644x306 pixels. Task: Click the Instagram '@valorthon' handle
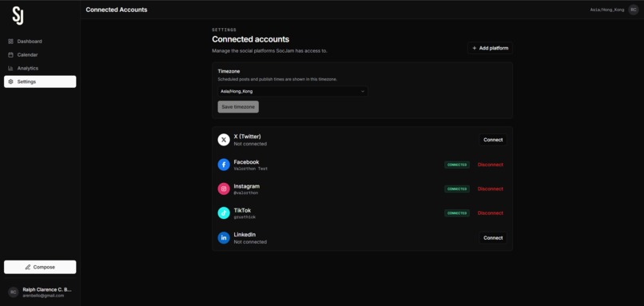coord(246,193)
